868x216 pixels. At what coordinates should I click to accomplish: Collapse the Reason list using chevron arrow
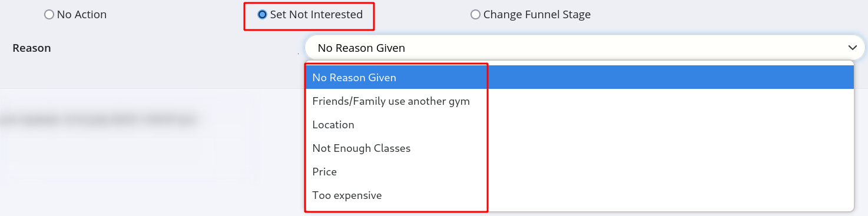tap(852, 48)
